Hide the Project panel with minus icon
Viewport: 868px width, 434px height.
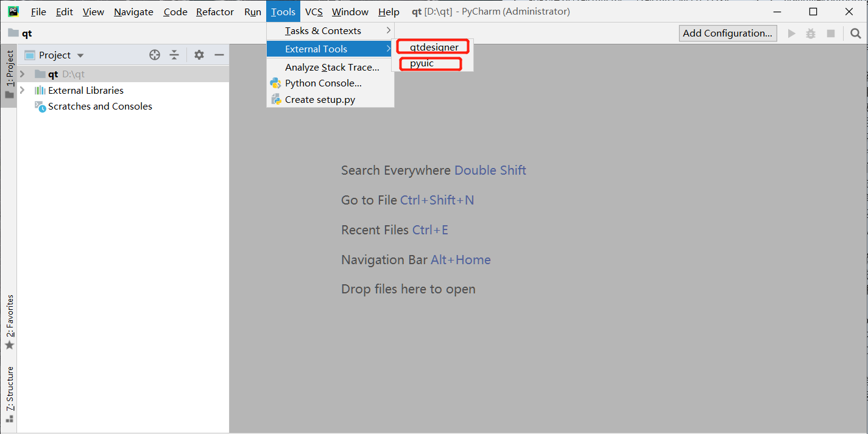coord(219,55)
